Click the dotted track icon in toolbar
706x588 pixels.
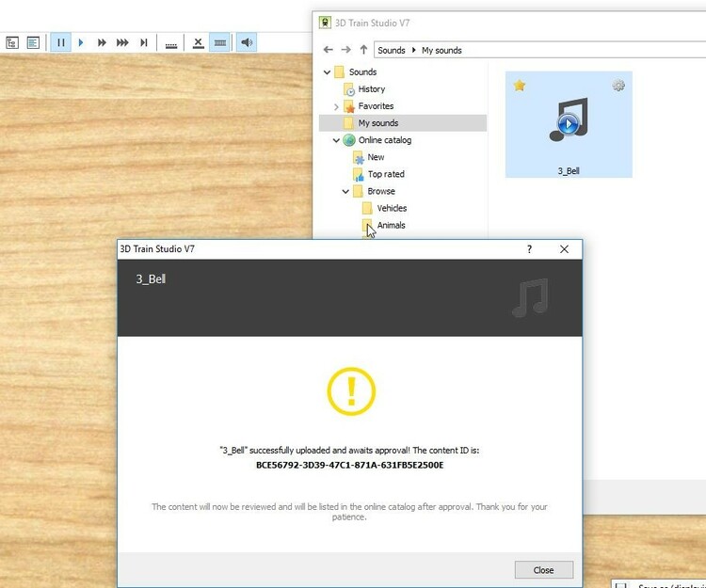coord(171,44)
